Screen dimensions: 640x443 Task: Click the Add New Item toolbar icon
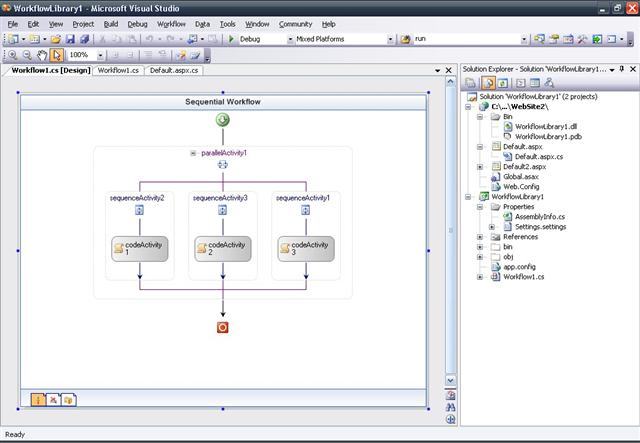pyautogui.click(x=34, y=39)
